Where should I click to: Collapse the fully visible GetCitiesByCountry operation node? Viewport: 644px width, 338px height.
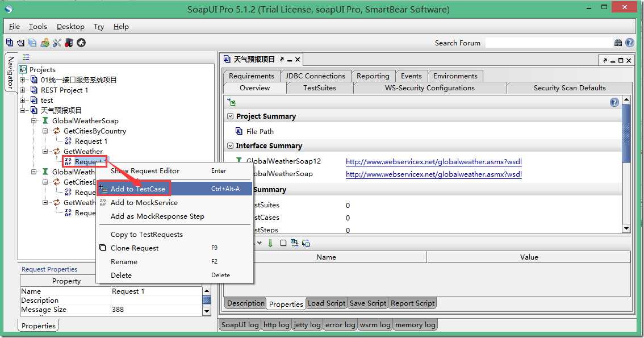[45, 131]
